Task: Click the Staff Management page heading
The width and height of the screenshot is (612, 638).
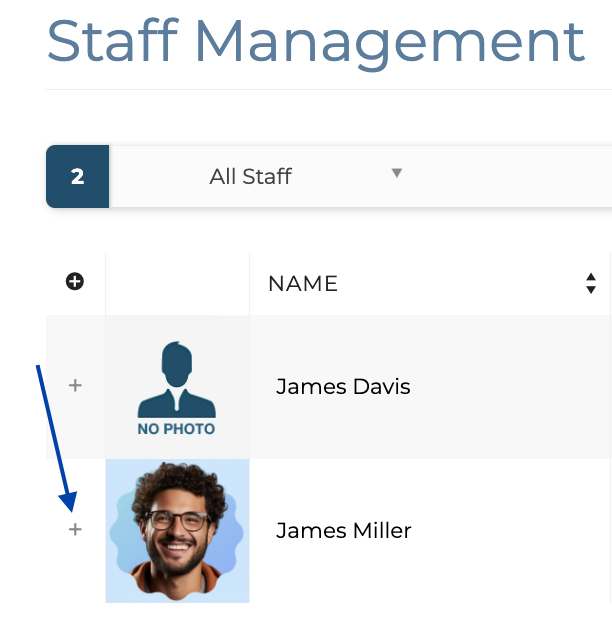Action: [315, 41]
